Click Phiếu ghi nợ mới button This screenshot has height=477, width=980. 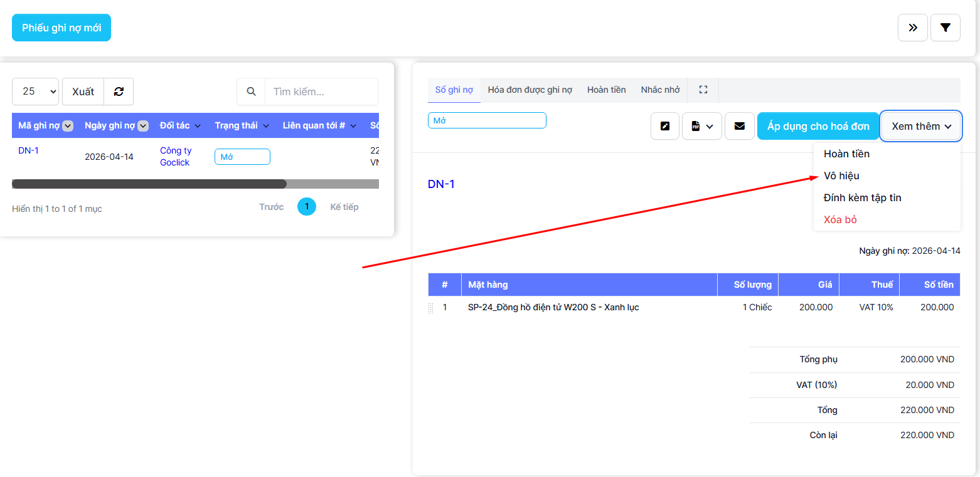(x=61, y=28)
